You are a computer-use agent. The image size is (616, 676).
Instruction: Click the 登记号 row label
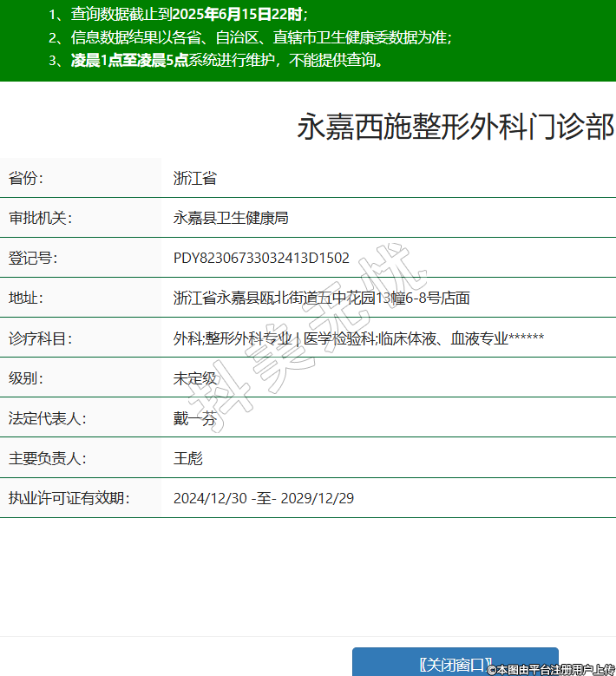[32, 258]
